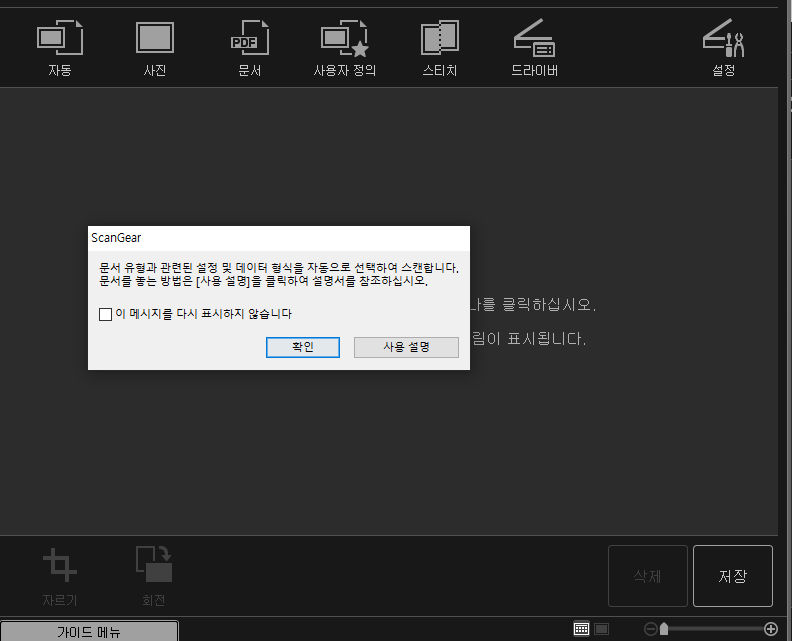Viewport: 792px width, 641px height.
Task: Click the 삭제 delete button
Action: pyautogui.click(x=648, y=576)
